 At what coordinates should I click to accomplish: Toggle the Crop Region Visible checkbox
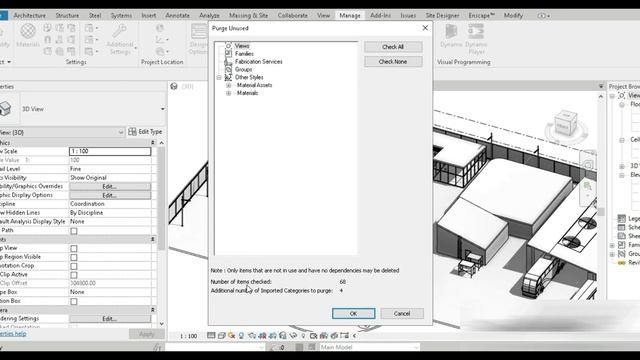[x=74, y=257]
